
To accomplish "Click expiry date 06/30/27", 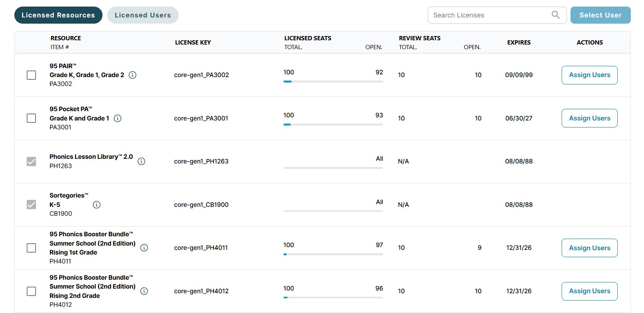I will (x=519, y=118).
